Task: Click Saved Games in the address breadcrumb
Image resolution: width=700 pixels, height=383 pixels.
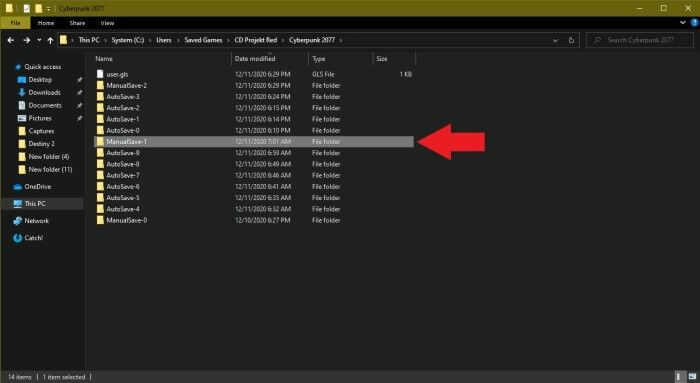Action: tap(203, 40)
